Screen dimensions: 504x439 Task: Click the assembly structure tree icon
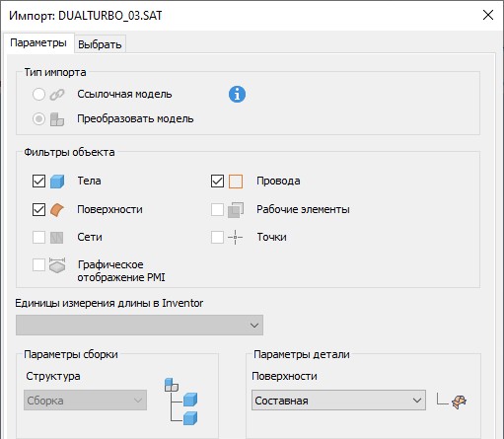coord(180,402)
